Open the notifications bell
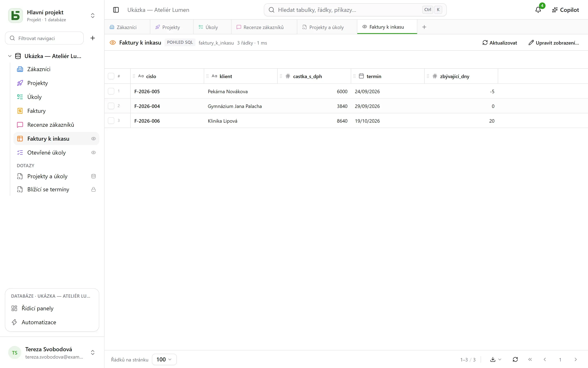 tap(538, 10)
